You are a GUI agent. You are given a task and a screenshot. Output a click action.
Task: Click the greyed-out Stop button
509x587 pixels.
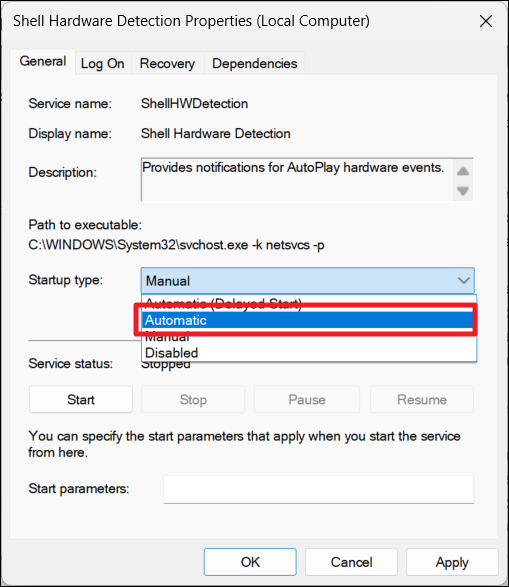pyautogui.click(x=193, y=399)
